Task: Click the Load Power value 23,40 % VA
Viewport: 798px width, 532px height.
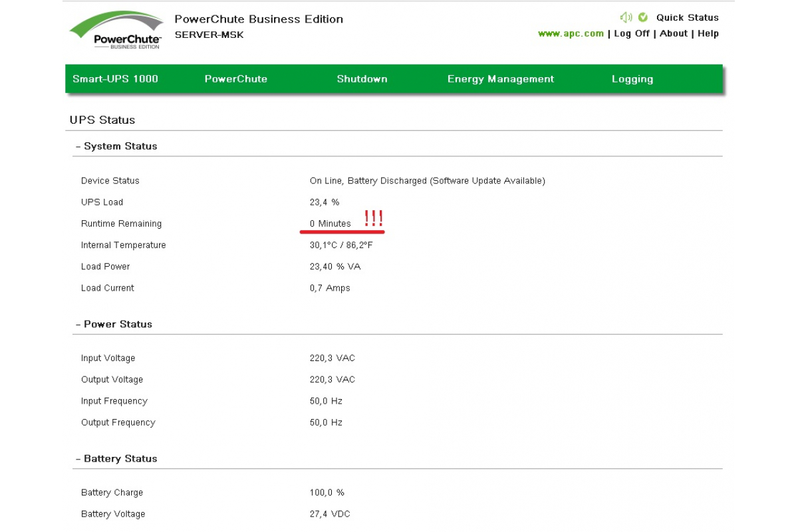Action: tap(336, 267)
